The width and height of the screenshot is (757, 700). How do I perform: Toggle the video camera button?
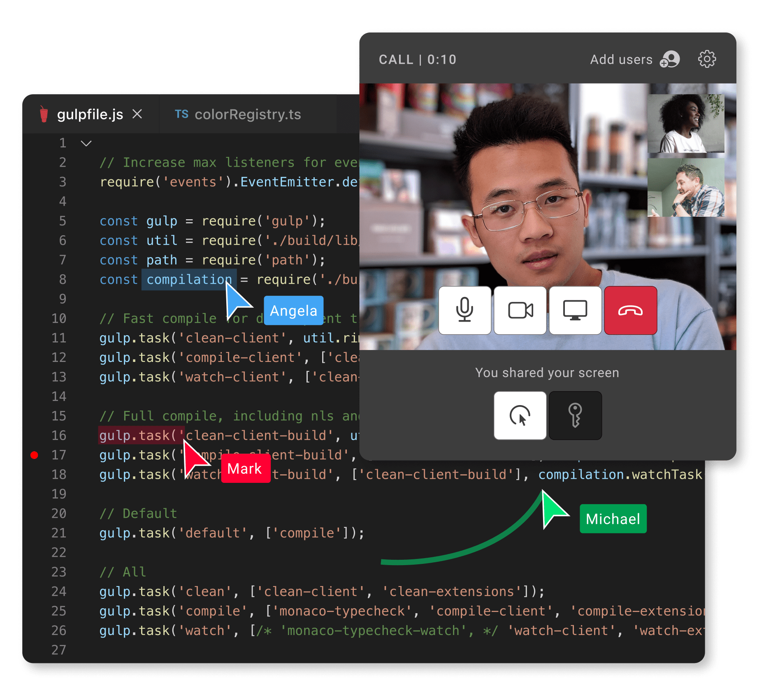click(x=520, y=311)
